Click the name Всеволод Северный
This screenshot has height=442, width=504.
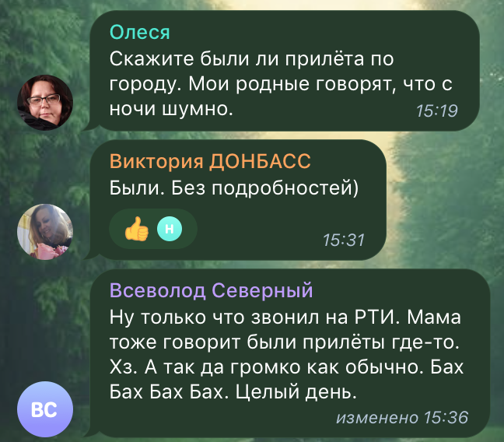(x=212, y=290)
